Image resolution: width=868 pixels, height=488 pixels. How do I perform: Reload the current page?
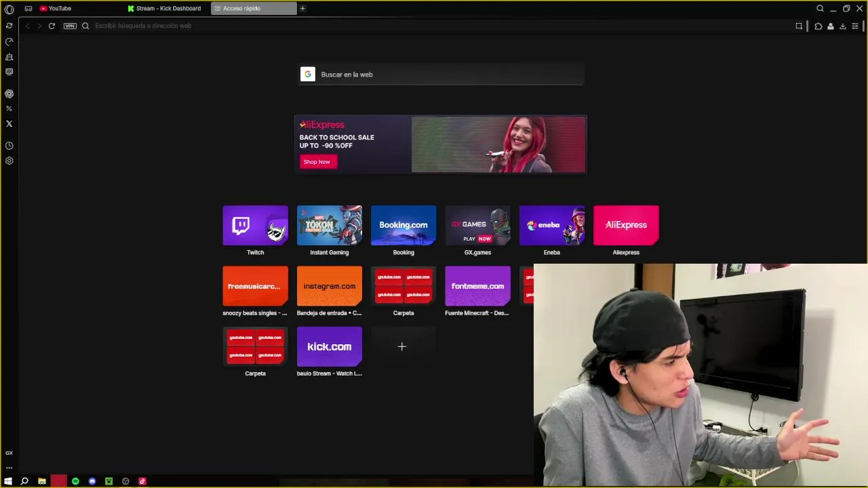(52, 26)
